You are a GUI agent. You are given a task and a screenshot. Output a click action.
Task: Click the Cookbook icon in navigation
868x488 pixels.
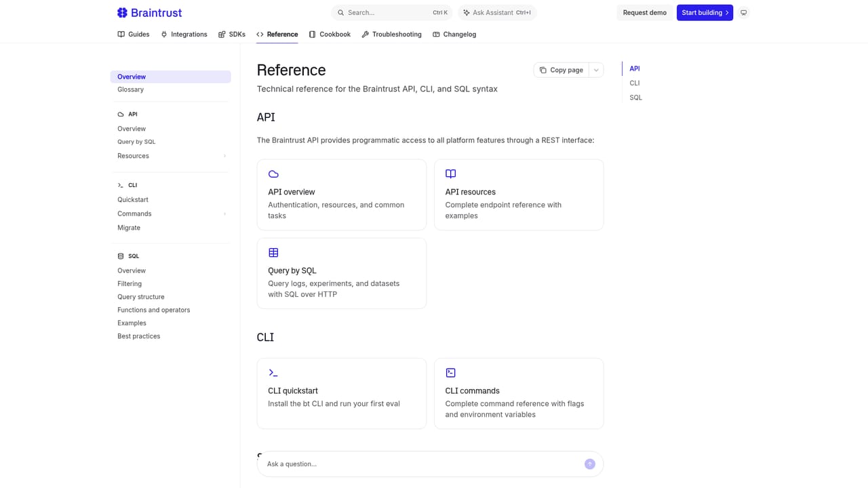(312, 35)
